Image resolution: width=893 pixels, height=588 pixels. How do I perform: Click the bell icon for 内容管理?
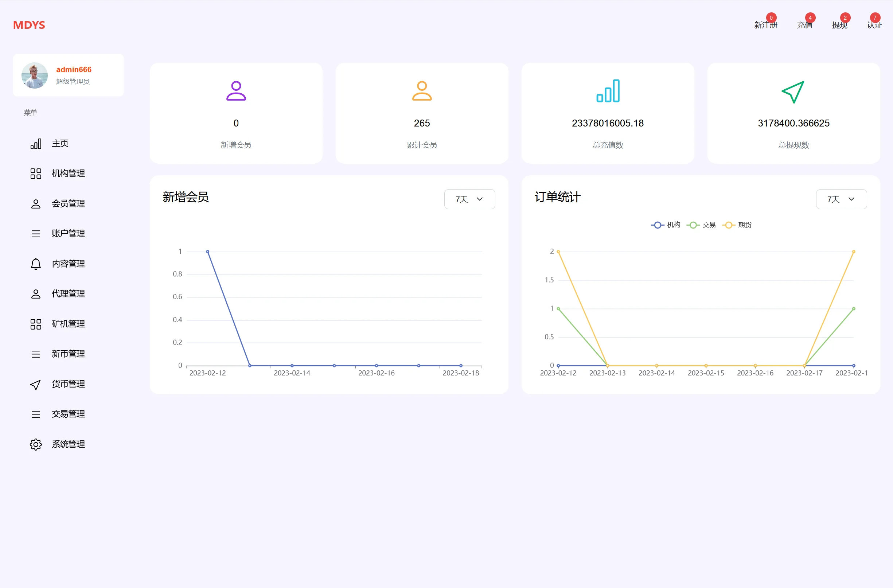pyautogui.click(x=36, y=264)
